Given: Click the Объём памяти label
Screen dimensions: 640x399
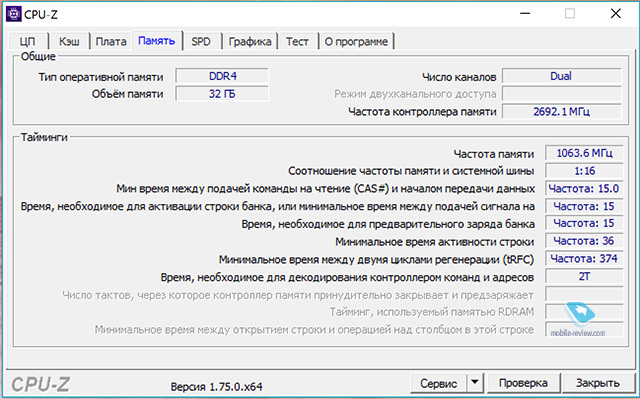Looking at the screenshot, I should 127,94.
